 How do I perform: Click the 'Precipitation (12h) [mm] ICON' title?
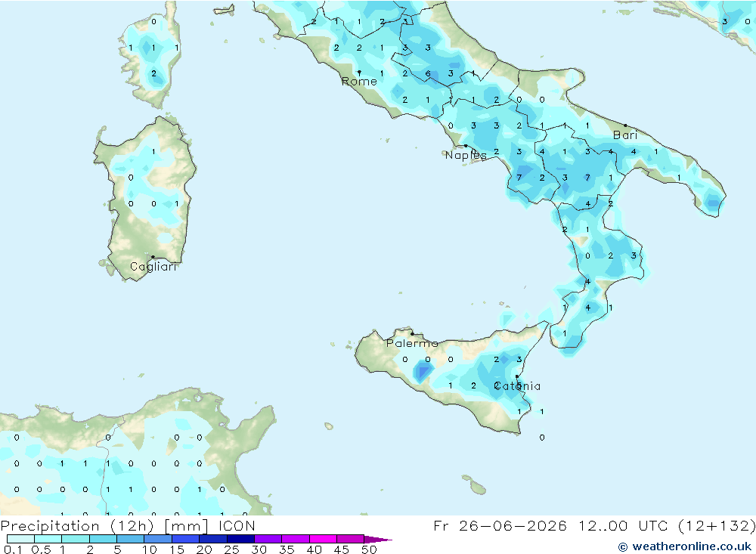coord(128,525)
